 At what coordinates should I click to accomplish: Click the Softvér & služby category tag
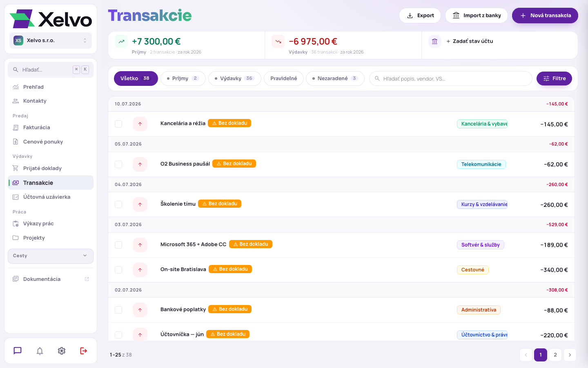tap(481, 245)
